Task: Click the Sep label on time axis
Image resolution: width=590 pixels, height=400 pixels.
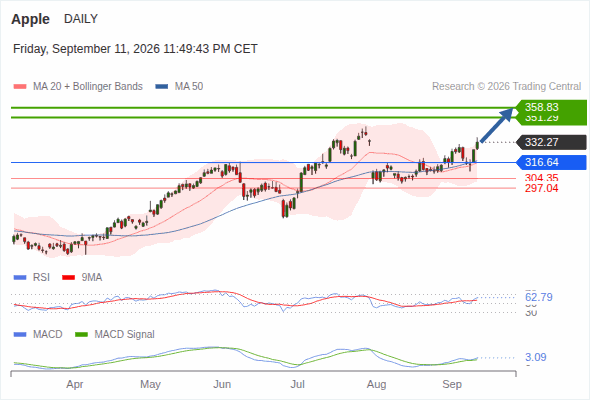Action: [x=452, y=385]
